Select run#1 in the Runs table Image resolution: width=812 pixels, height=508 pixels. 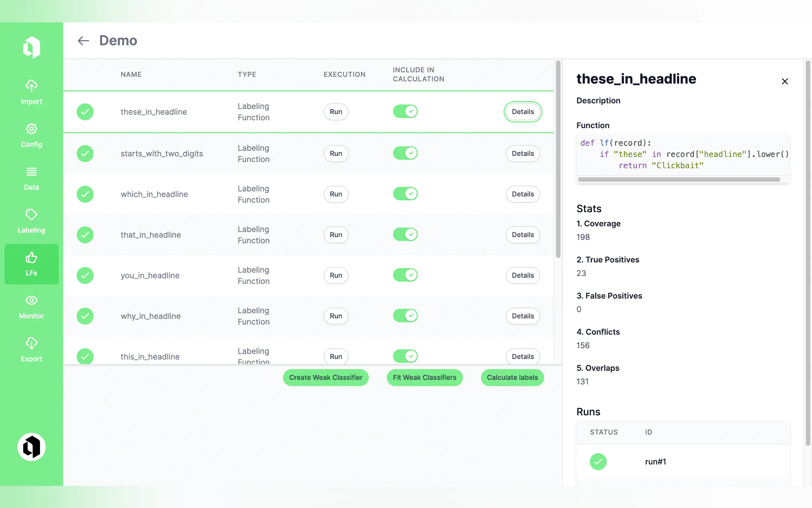[655, 462]
